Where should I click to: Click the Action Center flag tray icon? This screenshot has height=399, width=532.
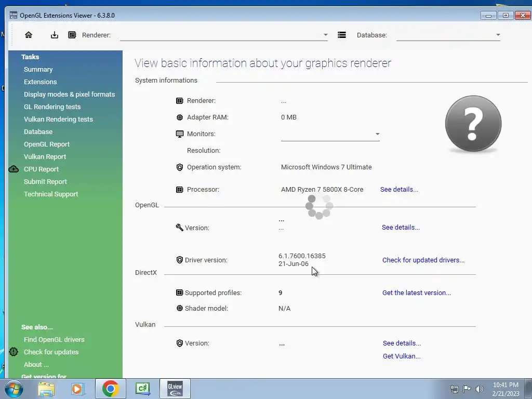[x=467, y=389]
